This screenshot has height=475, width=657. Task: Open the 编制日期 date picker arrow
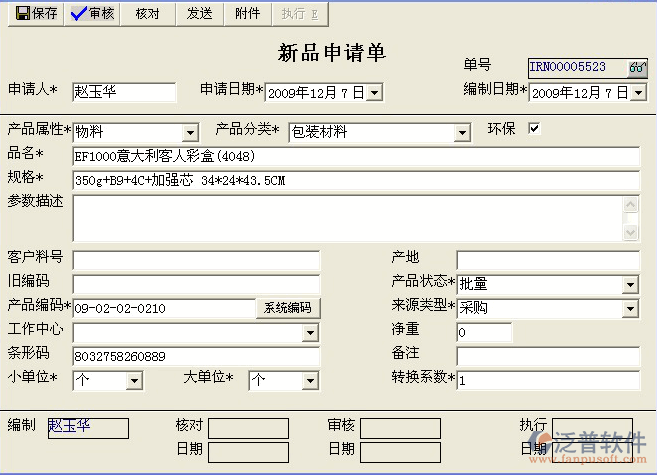tap(638, 93)
